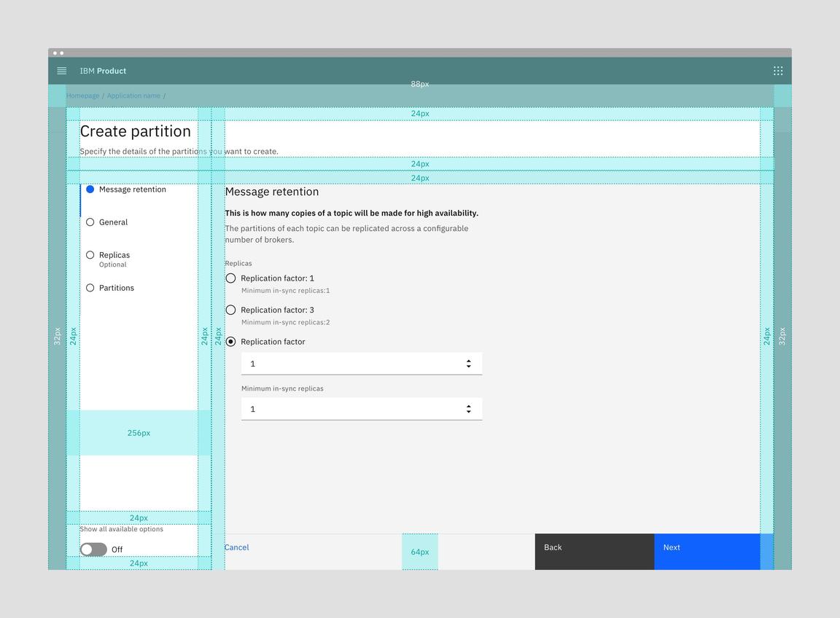Select Replication factor: 3 radio option
Viewport: 840px width, 618px height.
(x=231, y=310)
